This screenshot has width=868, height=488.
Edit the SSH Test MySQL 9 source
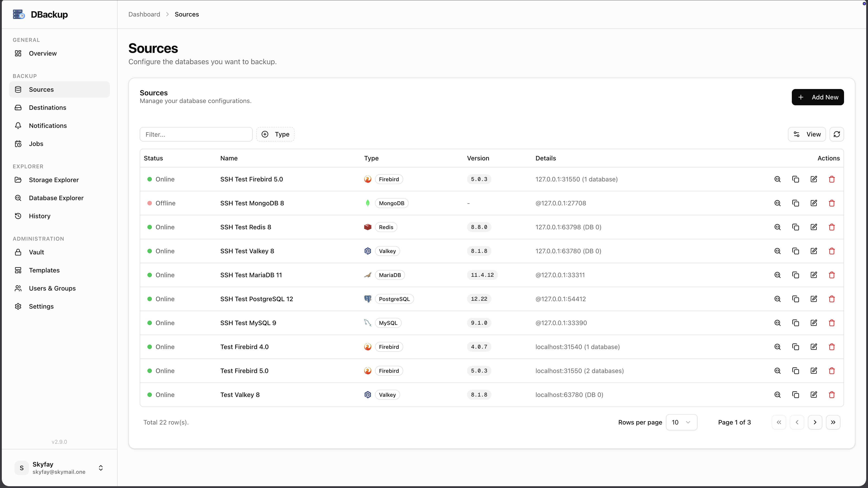814,323
